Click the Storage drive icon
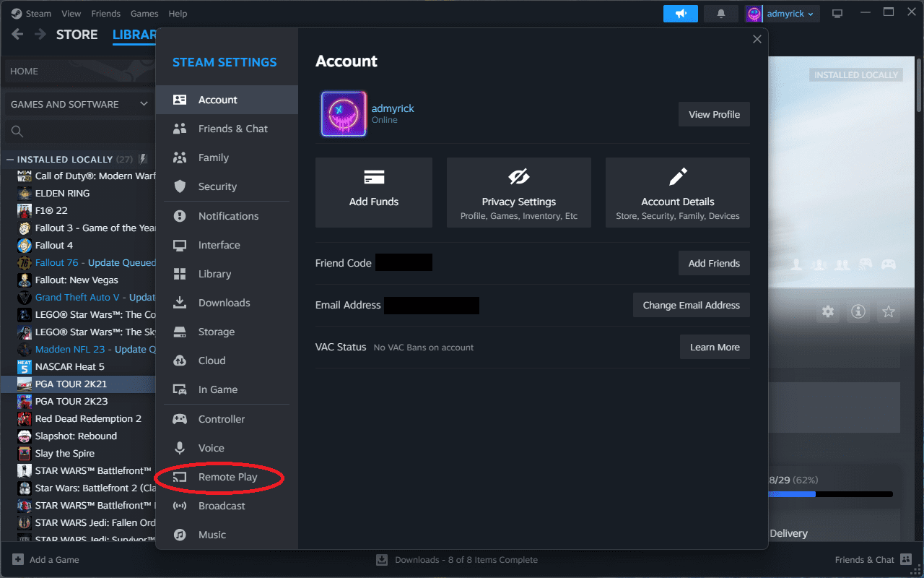 (x=180, y=332)
